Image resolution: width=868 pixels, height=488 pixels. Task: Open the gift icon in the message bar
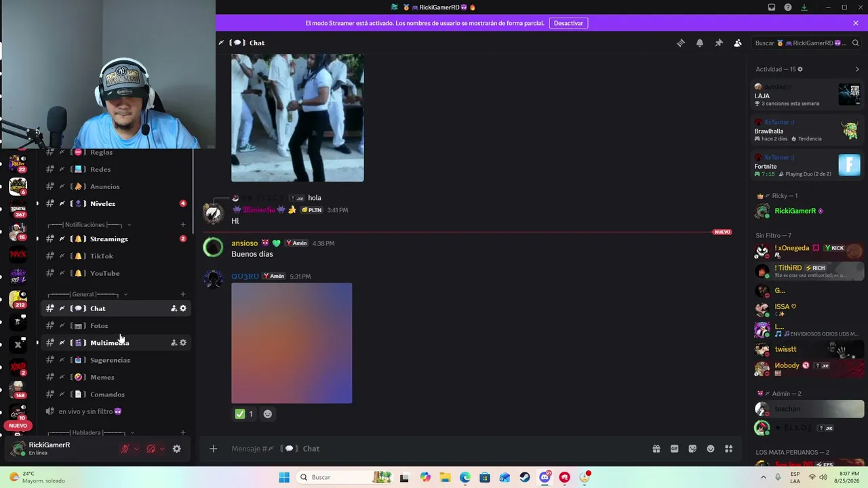656,449
